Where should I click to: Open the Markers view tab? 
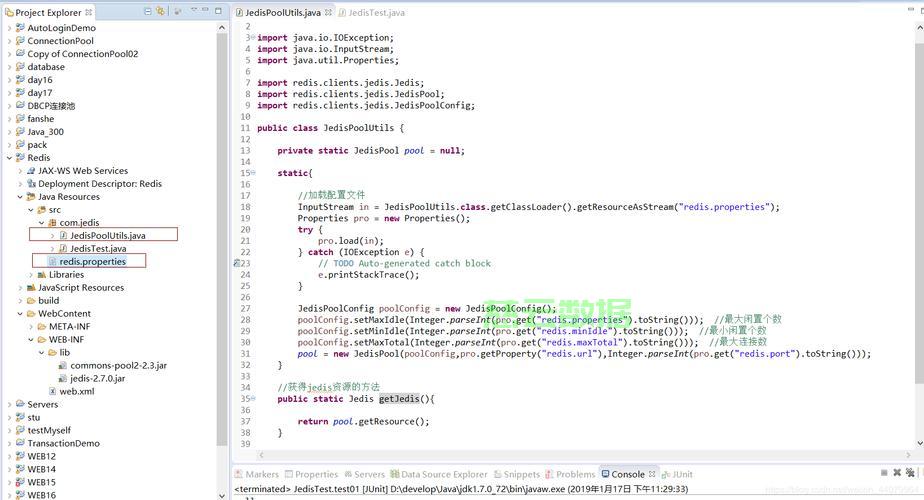pyautogui.click(x=256, y=474)
